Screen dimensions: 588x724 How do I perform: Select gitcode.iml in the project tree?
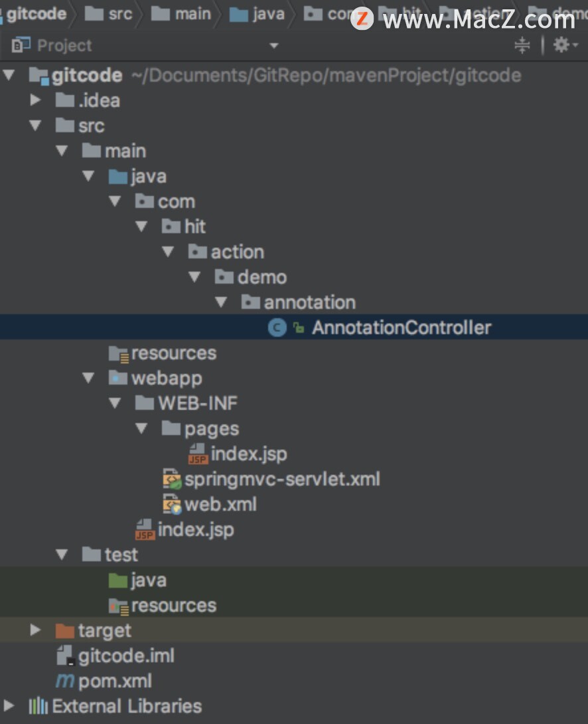(126, 656)
